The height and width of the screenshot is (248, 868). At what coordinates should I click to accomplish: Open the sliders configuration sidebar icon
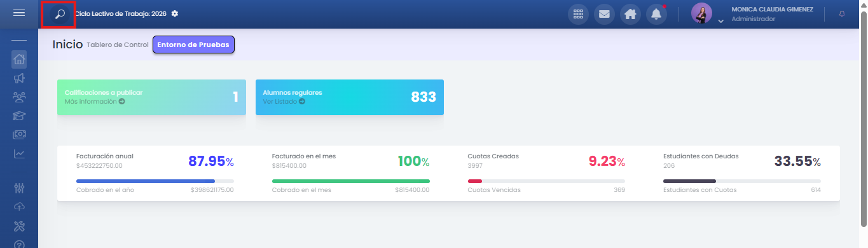[19, 188]
